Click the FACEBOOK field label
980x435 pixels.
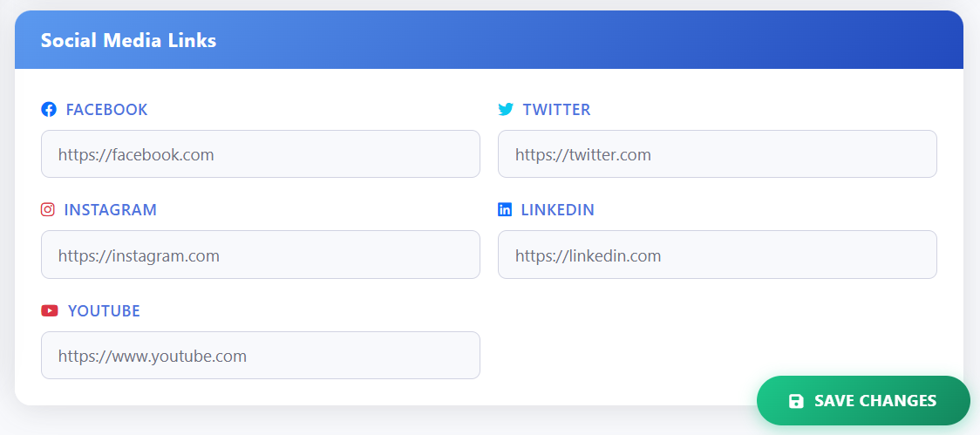106,110
